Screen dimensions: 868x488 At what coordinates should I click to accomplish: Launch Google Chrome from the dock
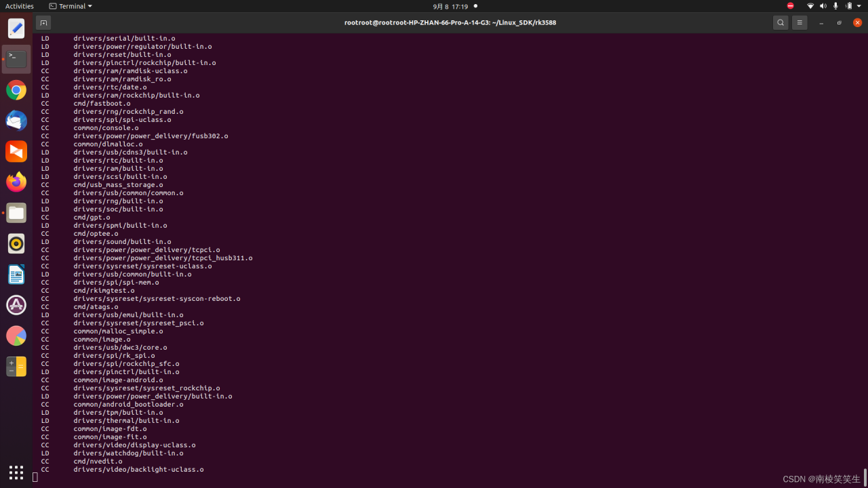point(16,90)
